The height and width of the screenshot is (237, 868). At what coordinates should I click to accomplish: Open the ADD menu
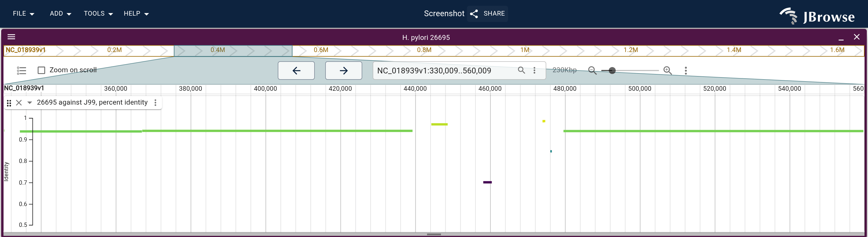tap(61, 14)
